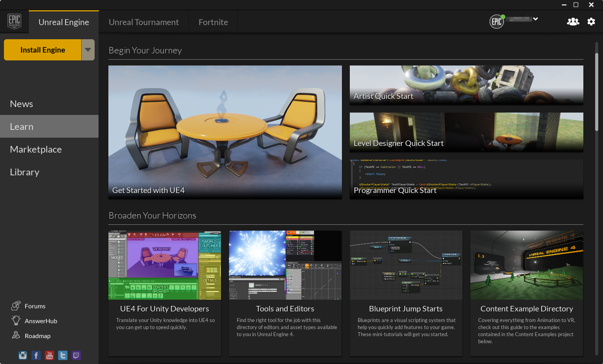
Task: Click 'Find the right tool for the job' text
Action: click(x=287, y=327)
